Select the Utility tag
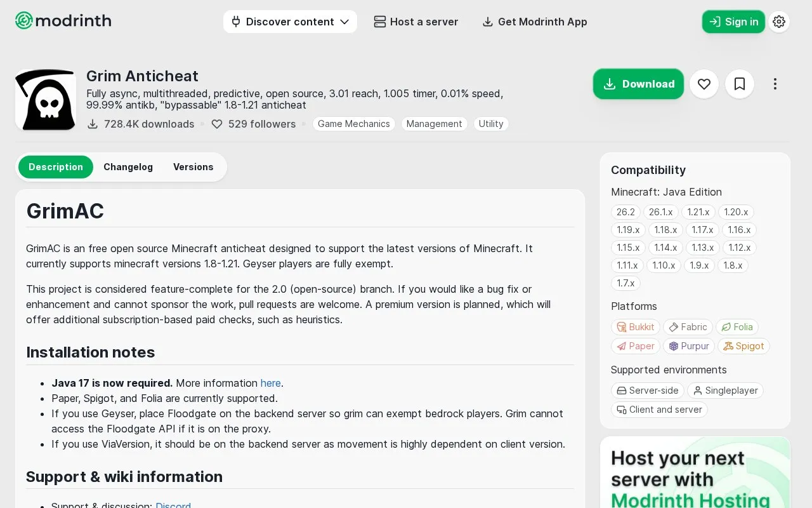Screen dimensions: 812x508 (491, 124)
